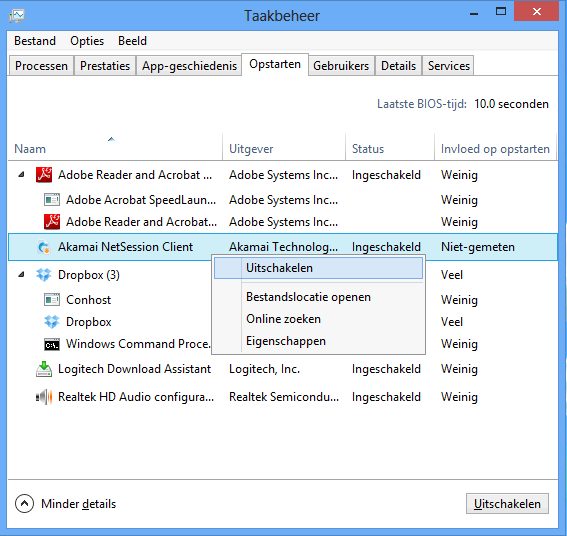Click the Akamai NetSession Client icon
Image resolution: width=567 pixels, height=536 pixels.
tap(44, 247)
